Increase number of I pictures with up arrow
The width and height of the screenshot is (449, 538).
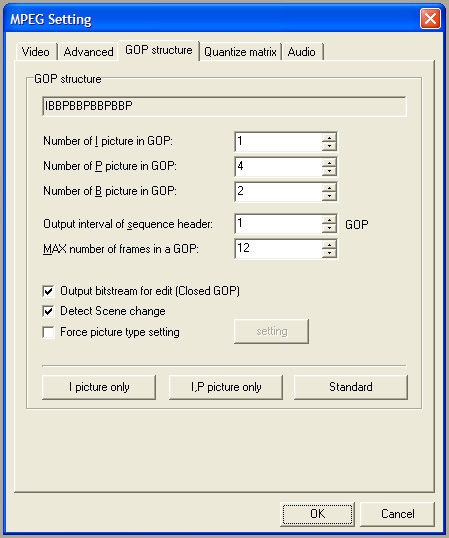coord(329,137)
